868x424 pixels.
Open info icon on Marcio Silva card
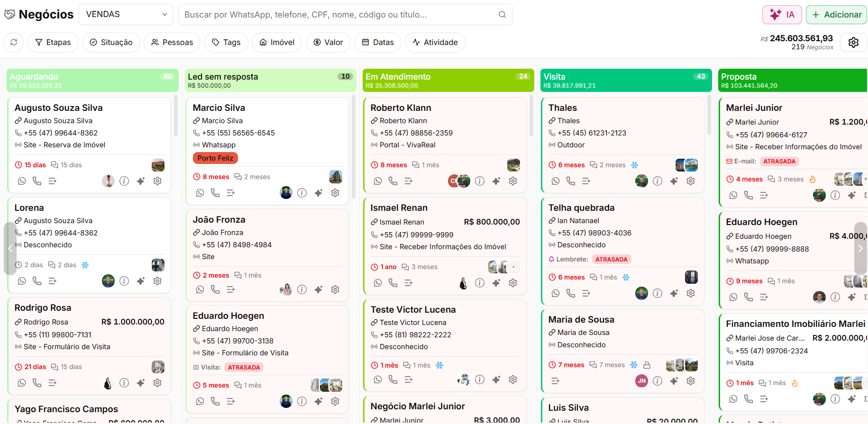pos(302,193)
